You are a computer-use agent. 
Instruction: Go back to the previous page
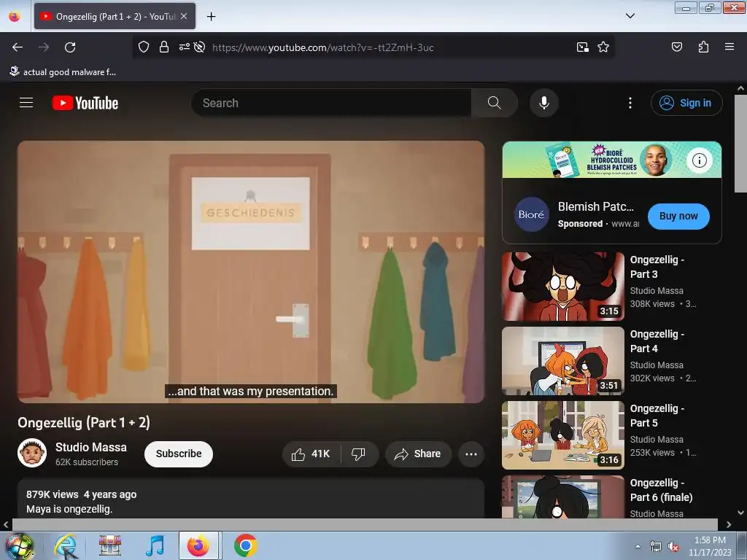coord(18,47)
